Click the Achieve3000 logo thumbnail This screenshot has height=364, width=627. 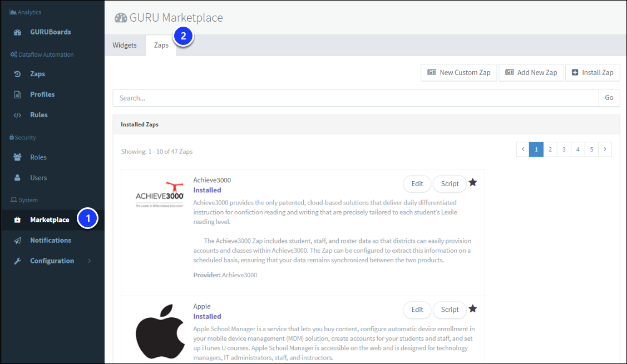pyautogui.click(x=160, y=195)
